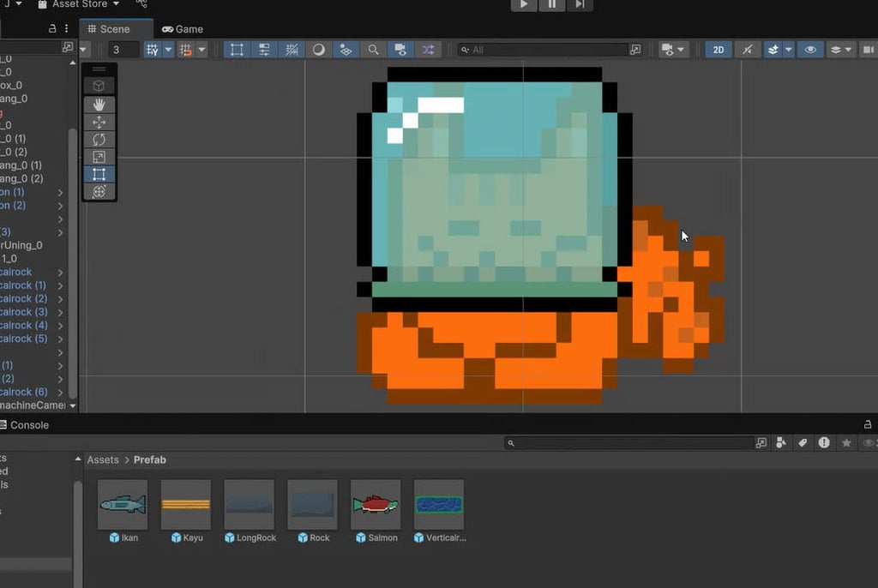
Task: Open the Asset Store dropdown
Action: point(78,4)
